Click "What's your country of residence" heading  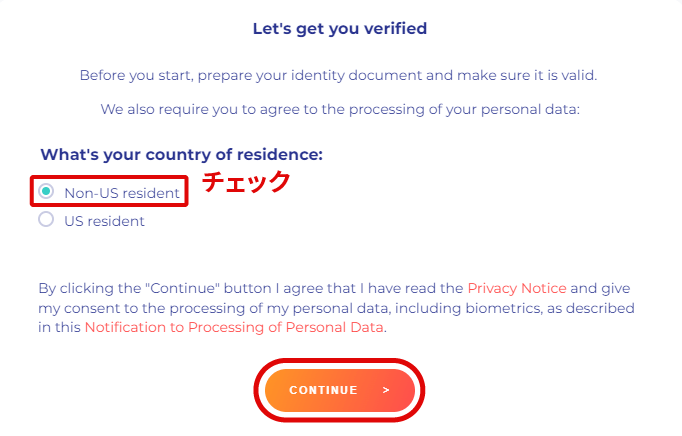click(x=181, y=155)
